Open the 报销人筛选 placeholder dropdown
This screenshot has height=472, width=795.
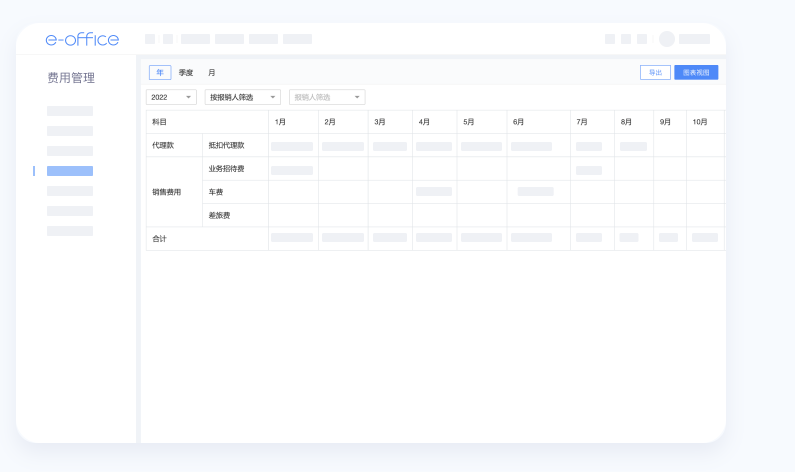pos(327,97)
